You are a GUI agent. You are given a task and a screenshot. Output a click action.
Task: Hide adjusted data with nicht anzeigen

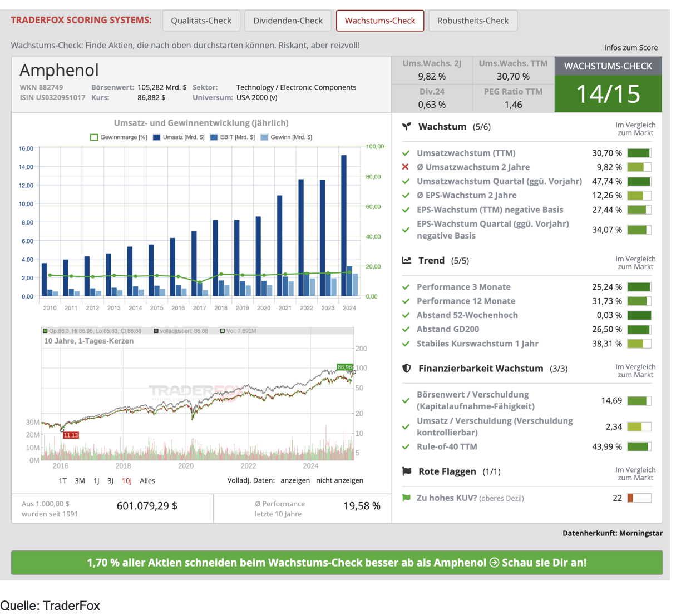(x=340, y=480)
